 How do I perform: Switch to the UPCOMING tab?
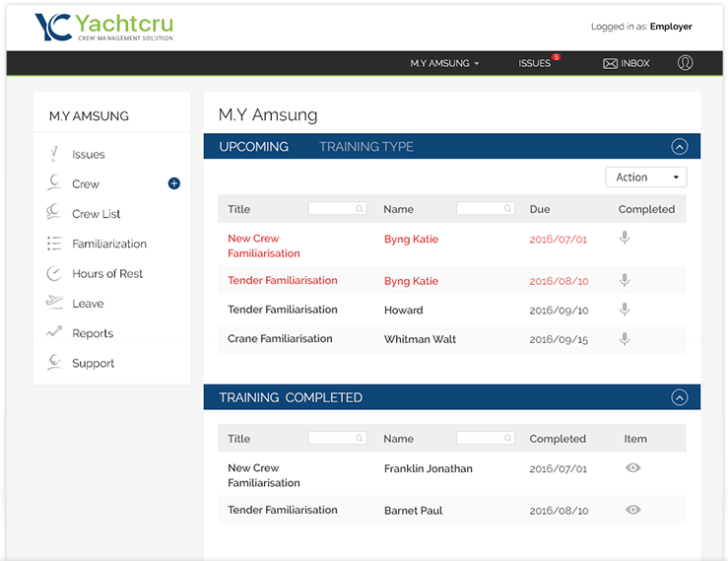click(x=253, y=147)
